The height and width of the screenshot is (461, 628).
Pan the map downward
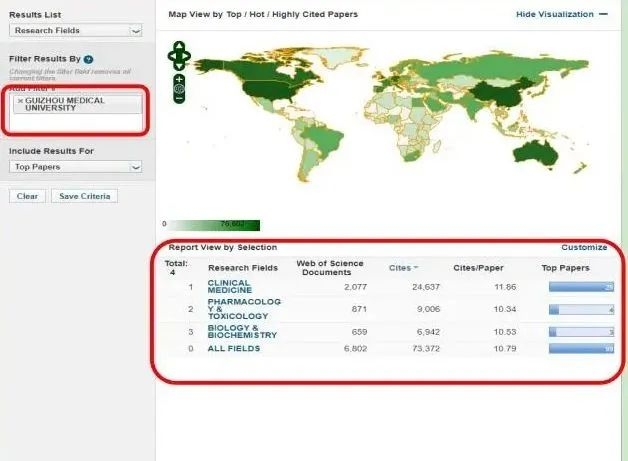pyautogui.click(x=179, y=67)
